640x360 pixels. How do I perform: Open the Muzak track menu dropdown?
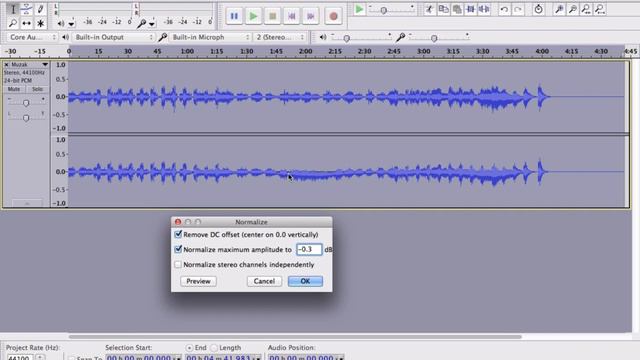point(45,64)
